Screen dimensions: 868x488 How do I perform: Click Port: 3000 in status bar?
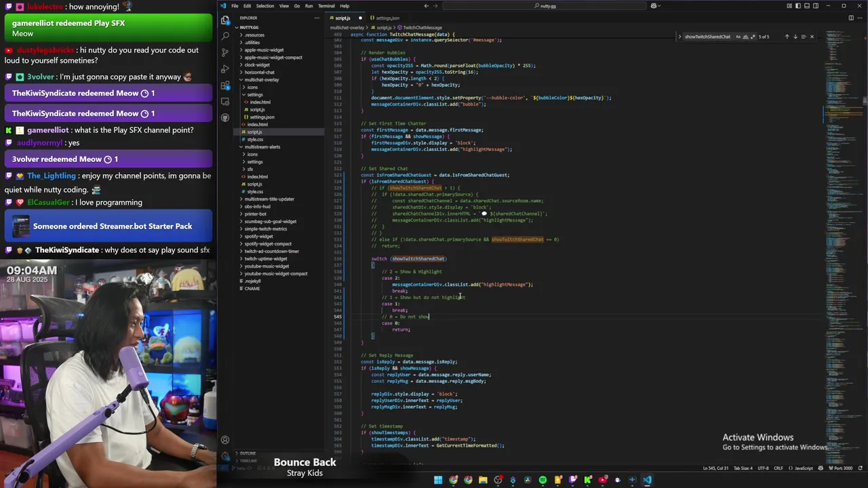840,468
